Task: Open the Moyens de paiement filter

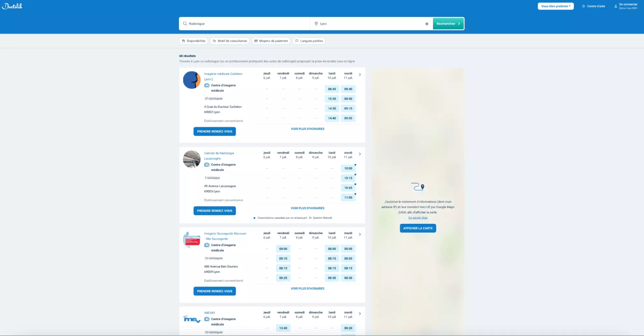Action: point(271,41)
